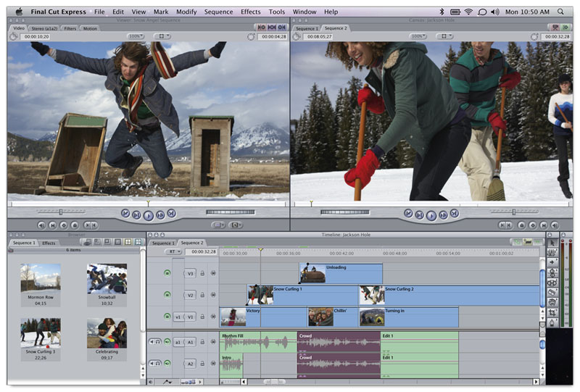Open the RT pop-up menu in Timeline
Image resolution: width=580 pixels, height=392 pixels.
pyautogui.click(x=173, y=252)
